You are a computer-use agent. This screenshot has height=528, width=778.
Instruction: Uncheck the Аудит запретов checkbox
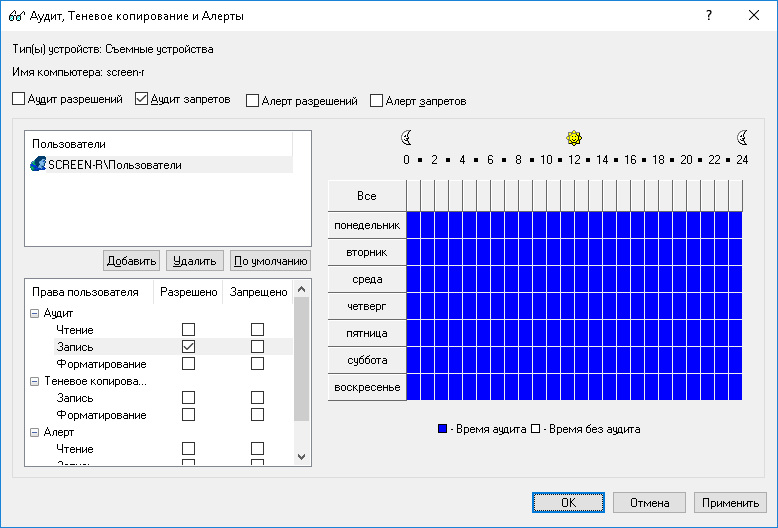tap(141, 100)
